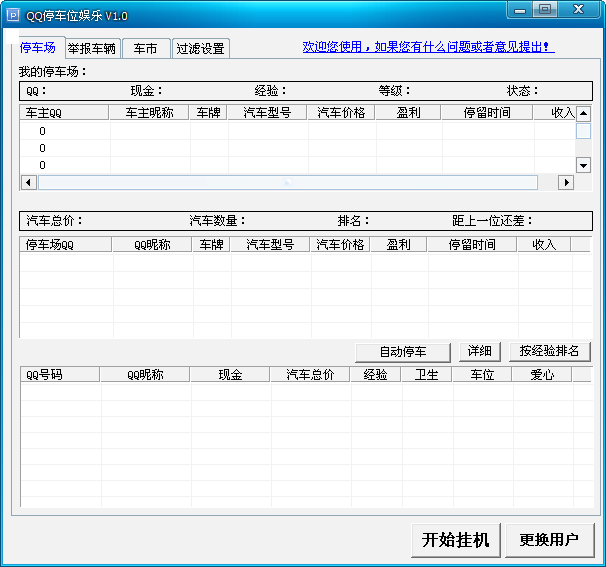Click the 详细 button

[480, 351]
